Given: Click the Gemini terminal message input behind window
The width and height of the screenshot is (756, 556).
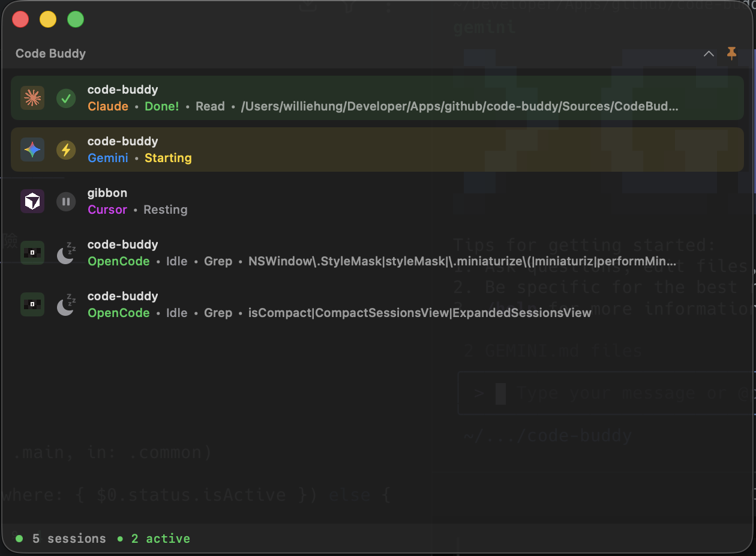Looking at the screenshot, I should (x=606, y=393).
